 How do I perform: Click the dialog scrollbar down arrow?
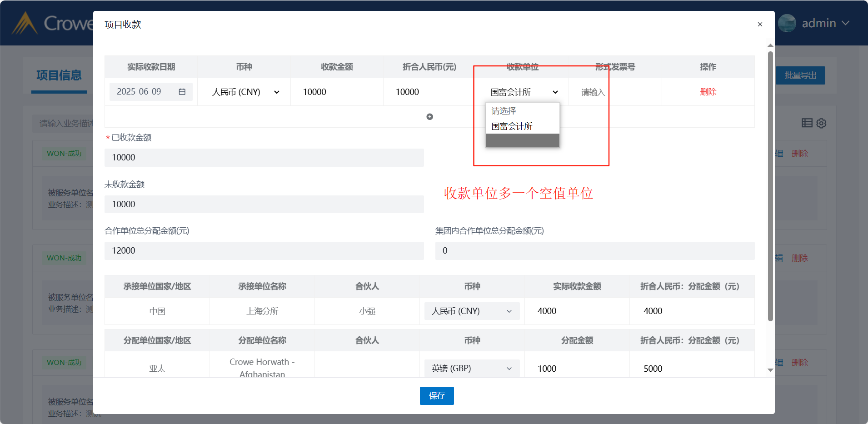[770, 370]
